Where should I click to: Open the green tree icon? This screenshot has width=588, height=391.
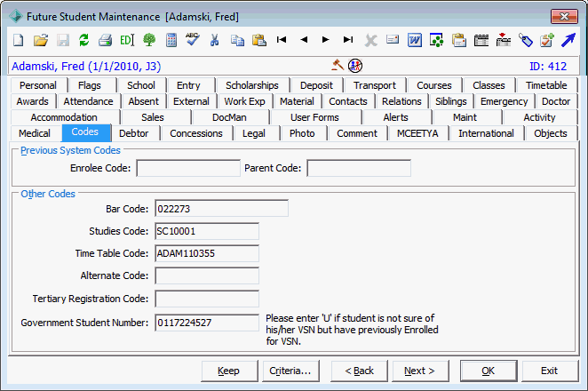tap(149, 40)
